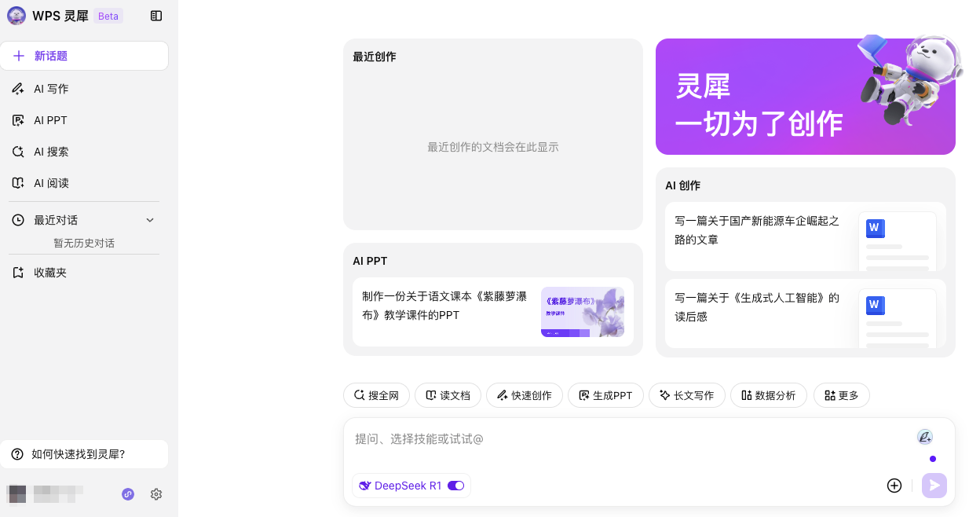
Task: Collapse the sidebar using the panel icon
Action: click(x=156, y=16)
